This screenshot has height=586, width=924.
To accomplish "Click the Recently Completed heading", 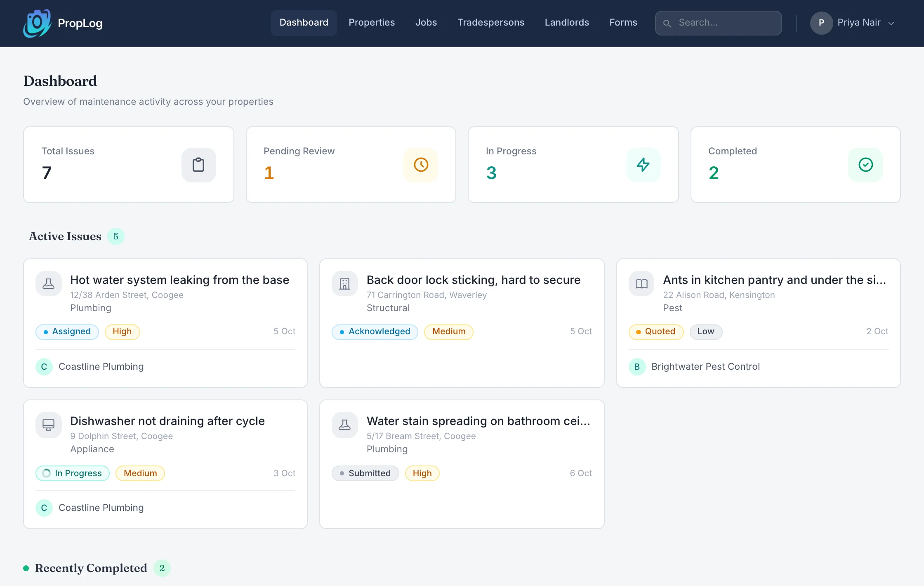I will pos(91,568).
